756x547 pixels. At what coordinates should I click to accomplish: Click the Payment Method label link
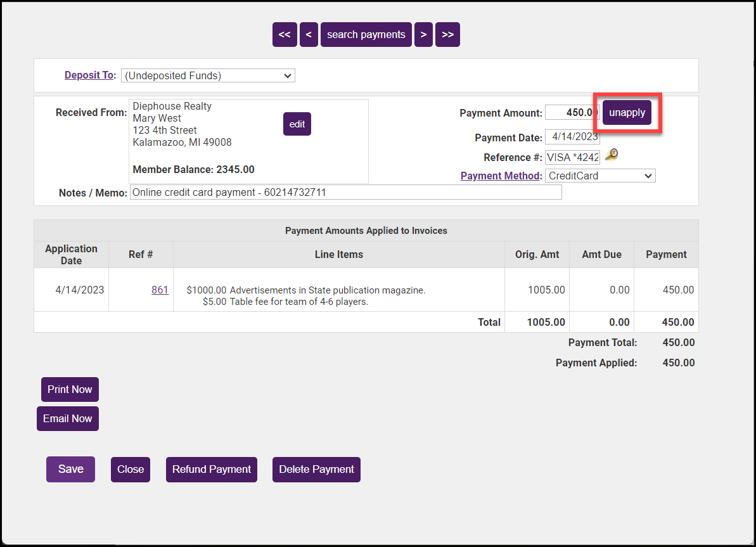tap(500, 176)
